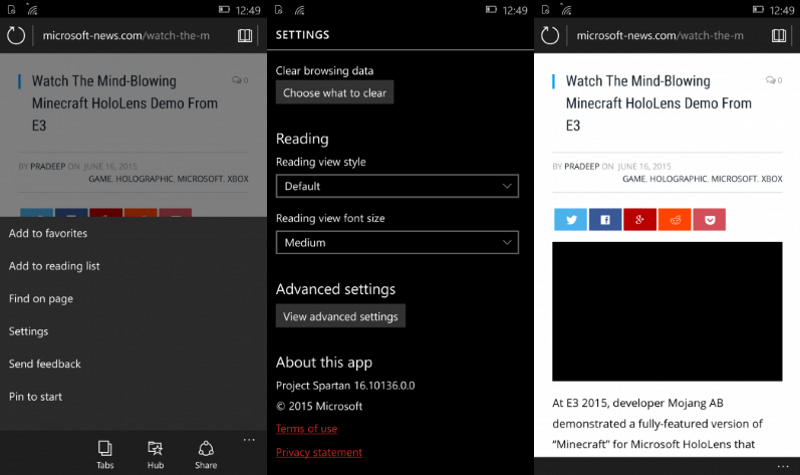
Task: Select Add to reading list
Action: (x=54, y=266)
